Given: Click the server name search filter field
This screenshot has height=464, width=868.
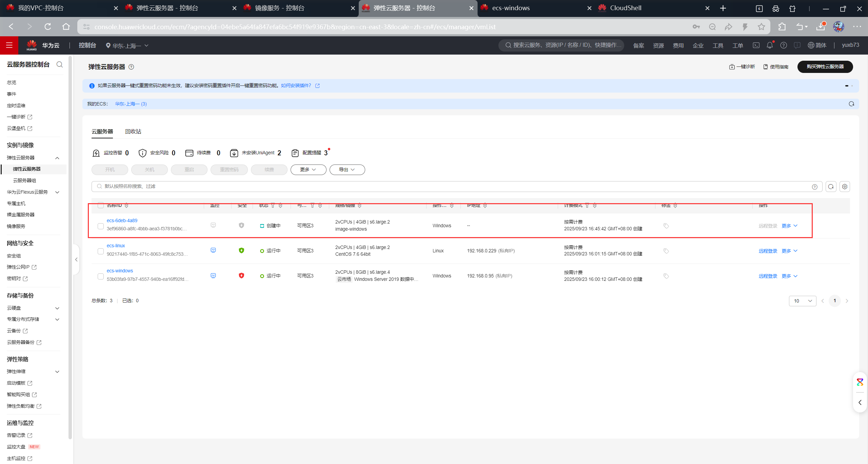Looking at the screenshot, I should click(x=441, y=187).
